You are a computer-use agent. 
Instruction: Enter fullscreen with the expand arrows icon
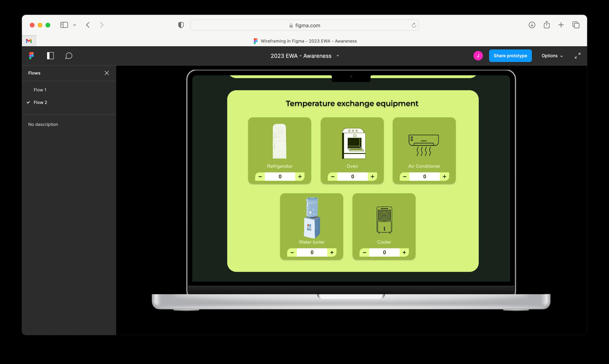(x=577, y=56)
